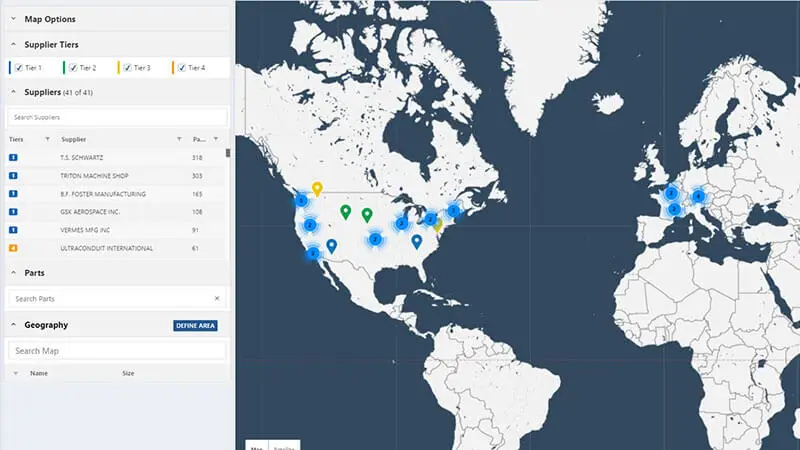Collapse the Geography section

(13, 325)
